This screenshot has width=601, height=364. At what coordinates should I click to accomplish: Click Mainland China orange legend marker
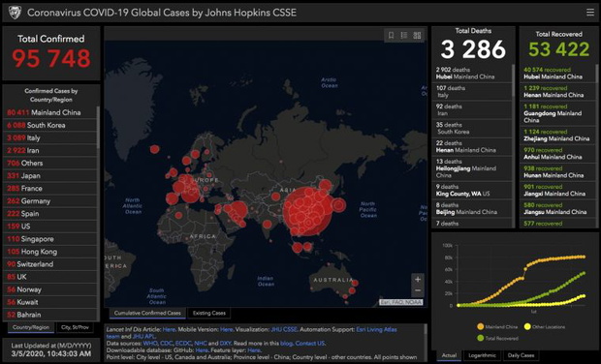(480, 326)
